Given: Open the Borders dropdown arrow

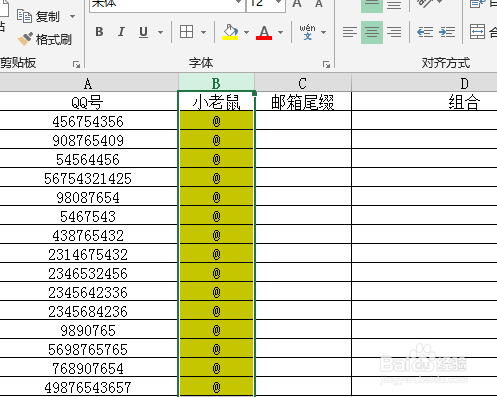Looking at the screenshot, I should 203,32.
